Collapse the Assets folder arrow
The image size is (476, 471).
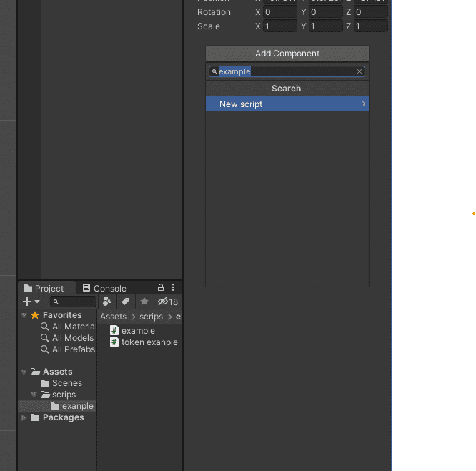[x=24, y=372]
